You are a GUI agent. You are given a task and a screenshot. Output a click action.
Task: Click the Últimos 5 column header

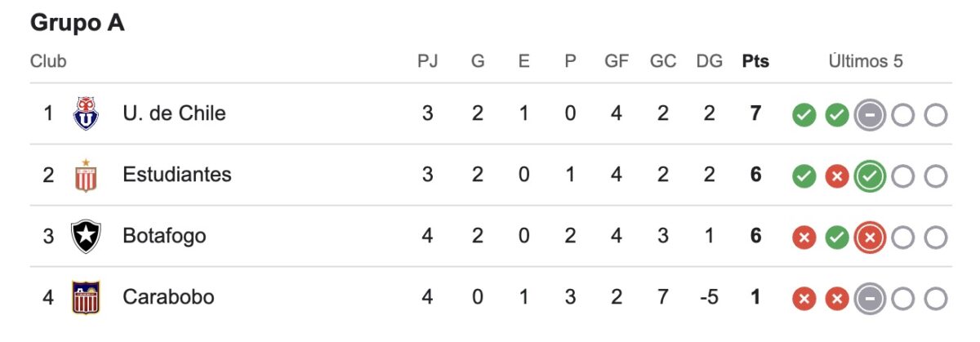866,61
